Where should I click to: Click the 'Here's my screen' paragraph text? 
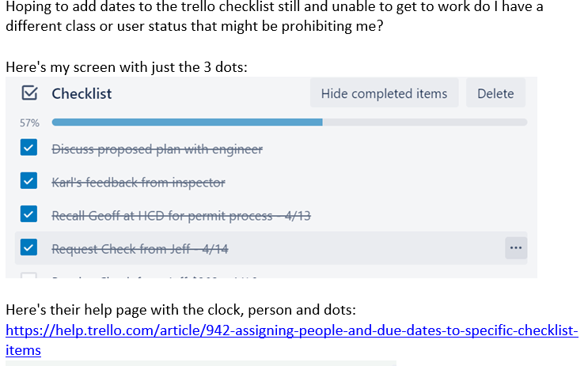[127, 67]
